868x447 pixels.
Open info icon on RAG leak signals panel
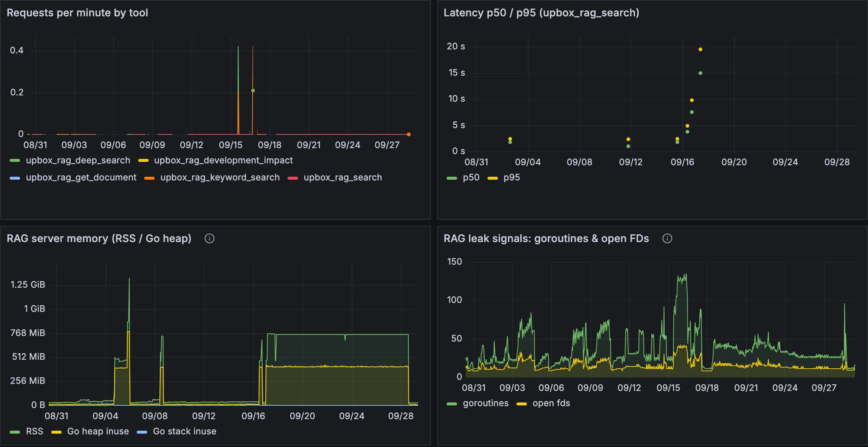667,238
